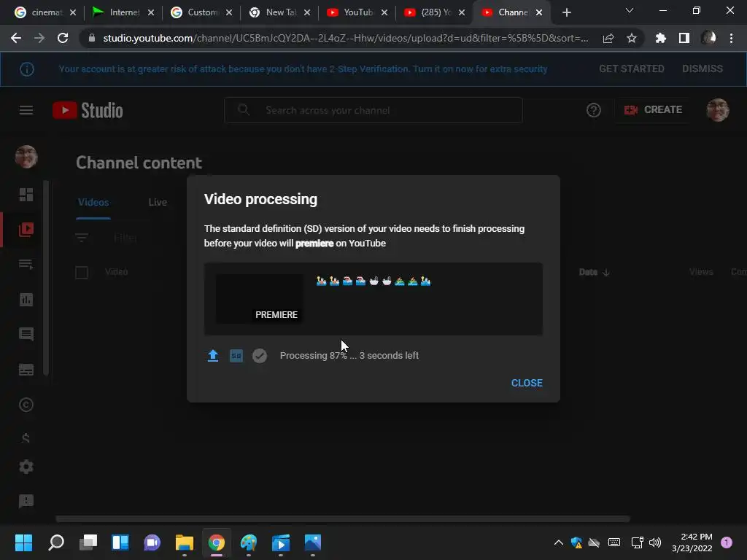Close the cinemat browser tab
Viewport: 747px width, 560px height.
(x=73, y=13)
